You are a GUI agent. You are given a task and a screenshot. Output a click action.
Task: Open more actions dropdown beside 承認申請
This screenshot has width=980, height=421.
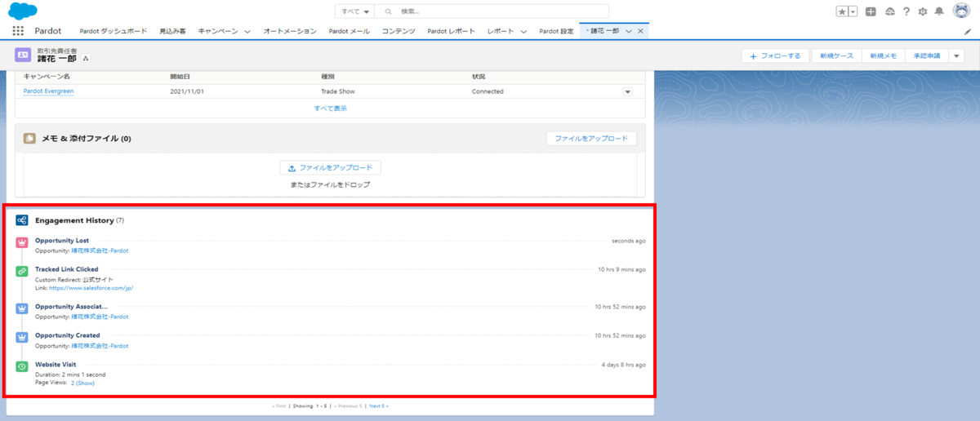tap(955, 55)
